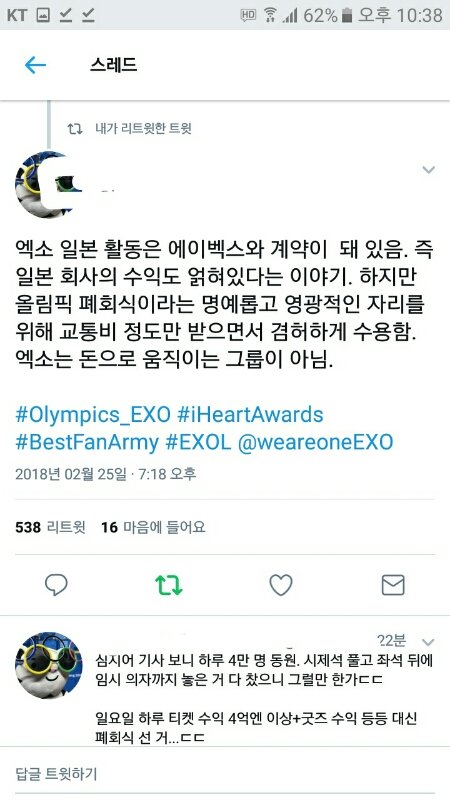Toggle the green retweet icon
This screenshot has height=800, width=450.
pyautogui.click(x=168, y=585)
